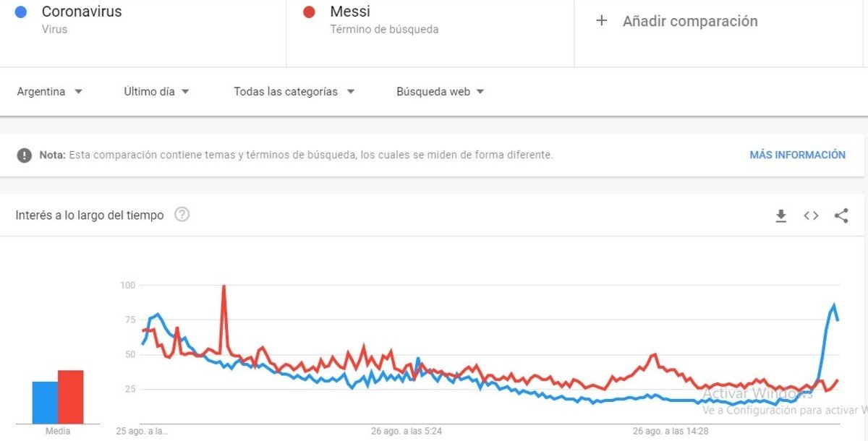Select the red Messi dot
The image size is (868, 441).
[310, 12]
